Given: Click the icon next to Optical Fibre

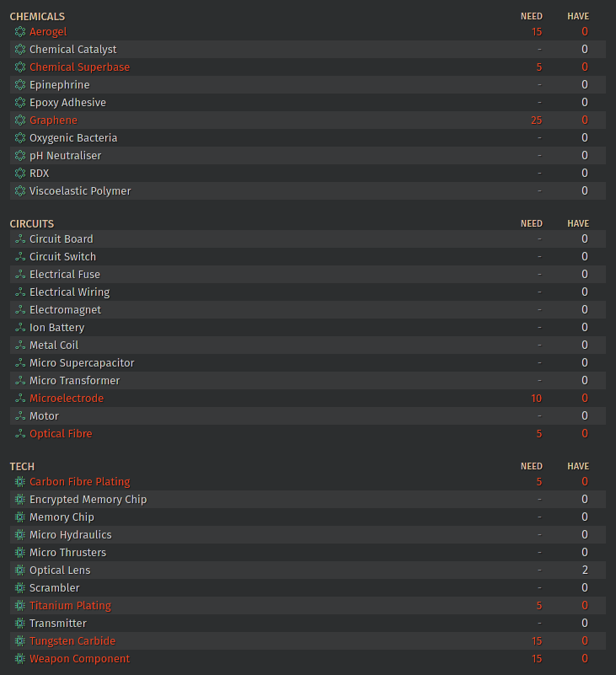Looking at the screenshot, I should click(20, 434).
